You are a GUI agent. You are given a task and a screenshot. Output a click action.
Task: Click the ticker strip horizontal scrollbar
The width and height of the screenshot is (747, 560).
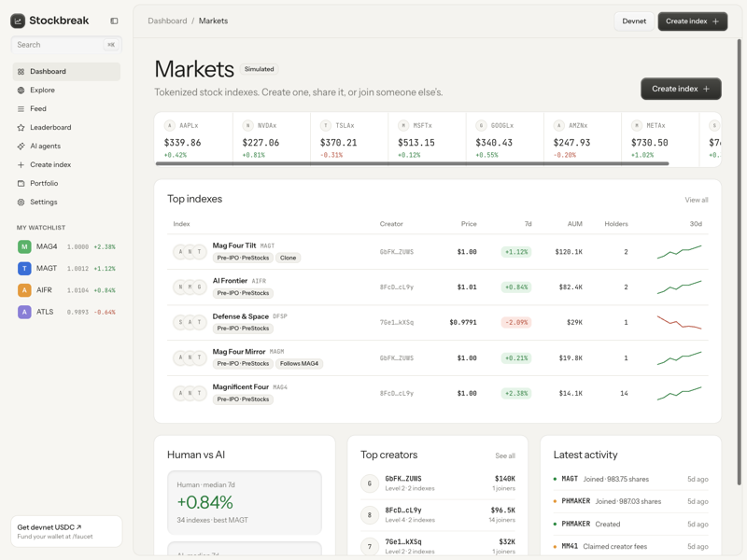point(412,164)
